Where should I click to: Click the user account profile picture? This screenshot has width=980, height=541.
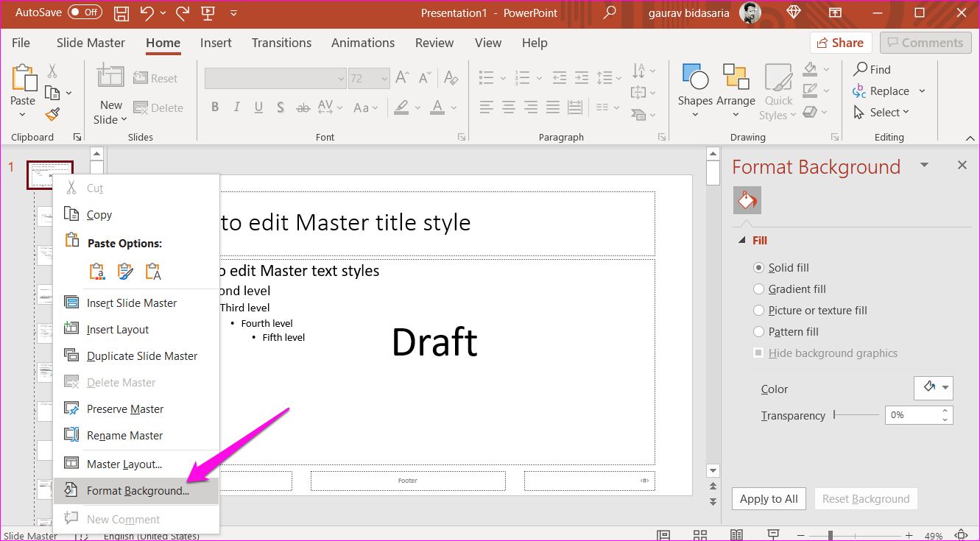tap(750, 13)
